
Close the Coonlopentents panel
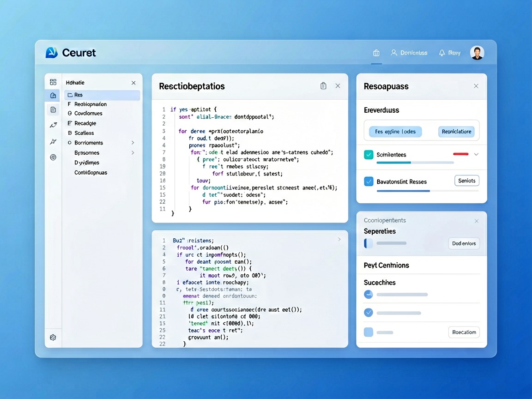coord(477,221)
